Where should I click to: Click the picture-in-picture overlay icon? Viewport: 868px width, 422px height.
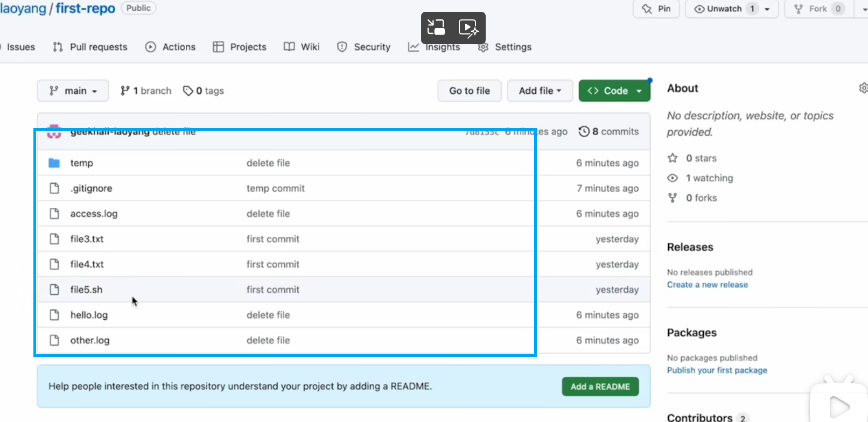(x=436, y=27)
